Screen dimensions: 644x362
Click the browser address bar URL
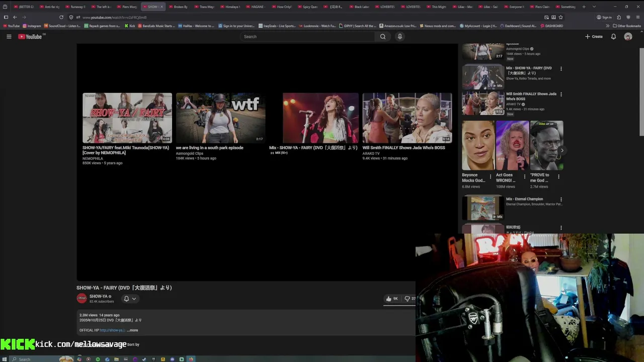point(115,18)
